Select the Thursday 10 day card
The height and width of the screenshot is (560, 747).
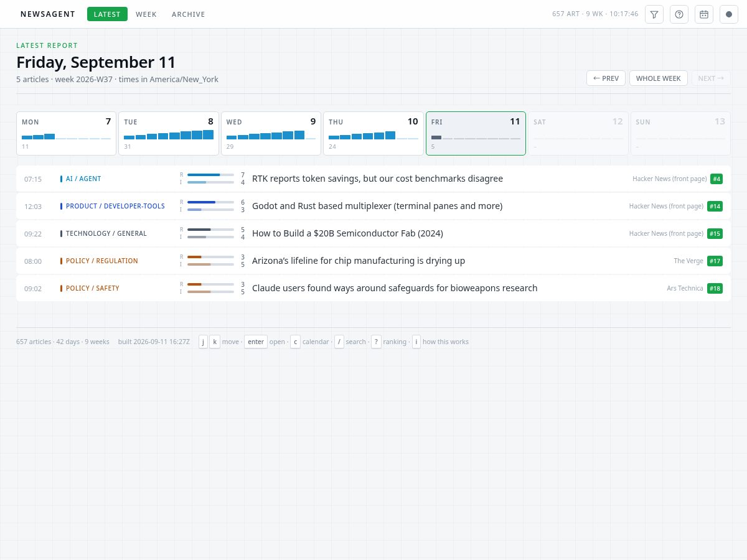[x=374, y=133]
